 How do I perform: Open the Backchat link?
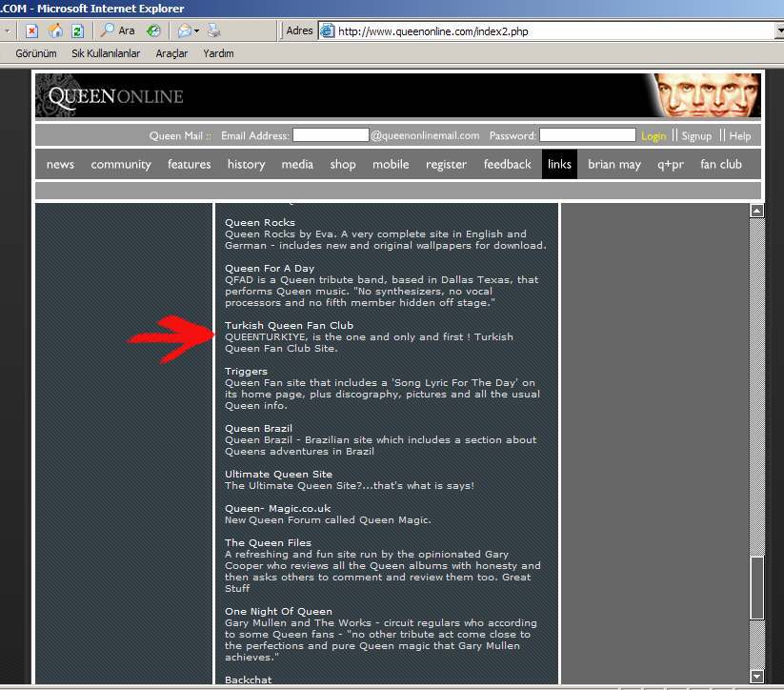[x=248, y=680]
